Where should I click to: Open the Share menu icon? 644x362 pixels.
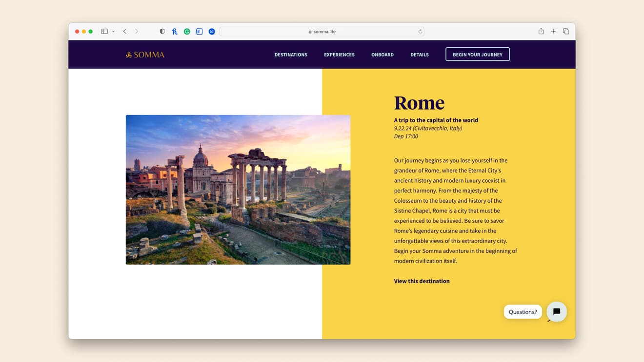[541, 31]
